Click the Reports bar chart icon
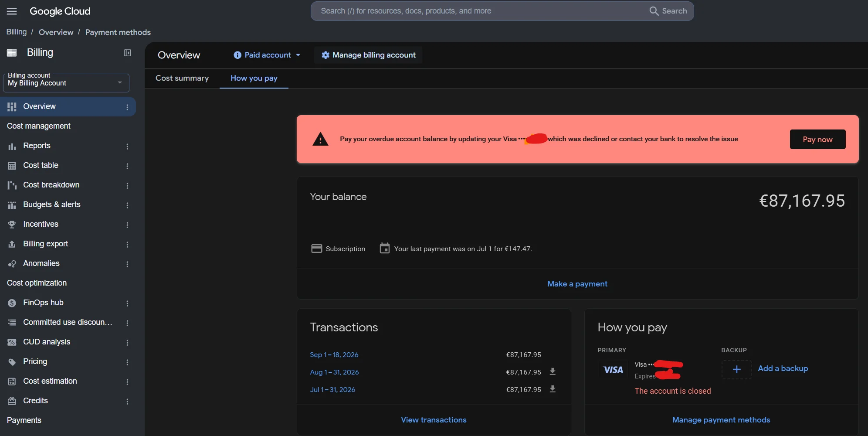This screenshot has height=436, width=868. pos(12,146)
